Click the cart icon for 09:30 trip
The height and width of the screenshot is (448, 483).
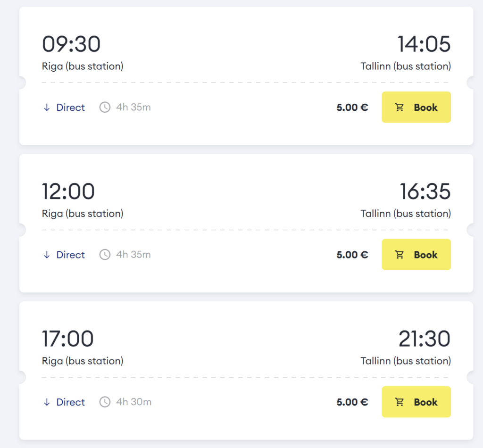400,107
